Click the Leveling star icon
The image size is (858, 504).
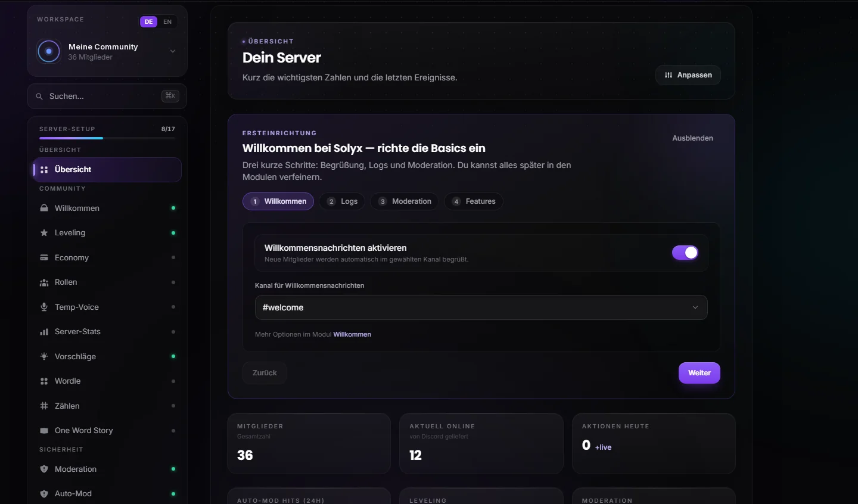(x=44, y=233)
